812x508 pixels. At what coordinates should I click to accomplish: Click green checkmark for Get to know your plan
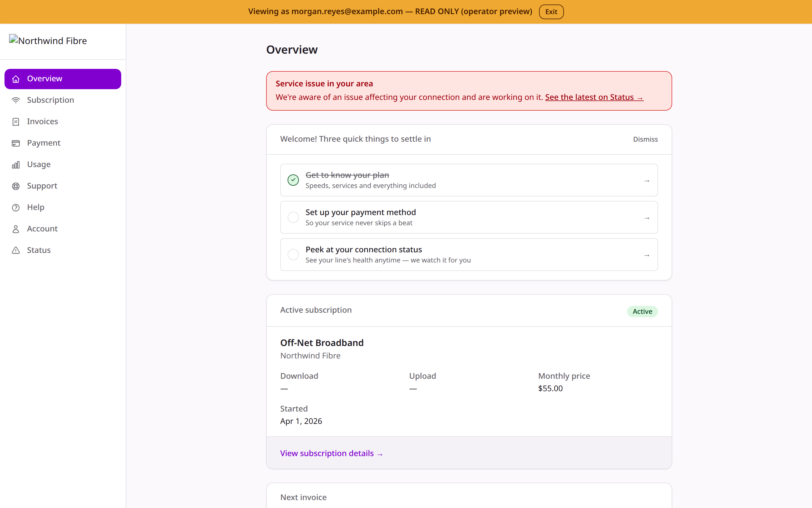293,180
